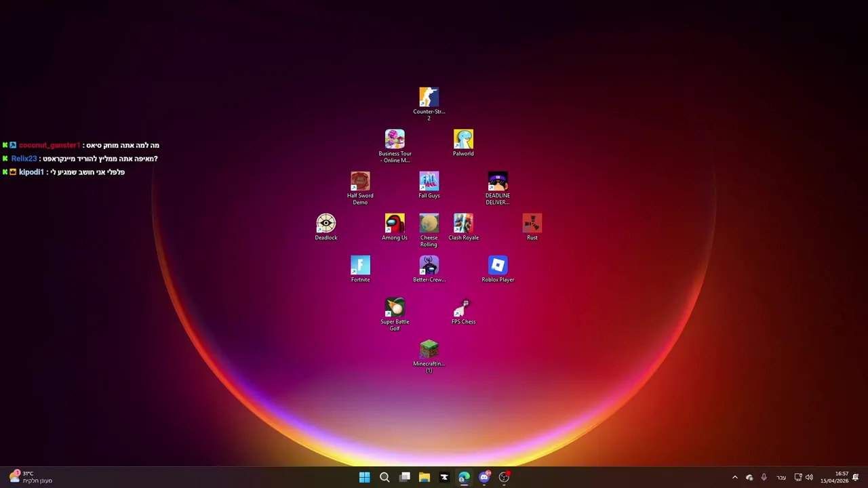This screenshot has height=488, width=868.
Task: Select the Fortnite desktop shortcut
Action: click(360, 269)
